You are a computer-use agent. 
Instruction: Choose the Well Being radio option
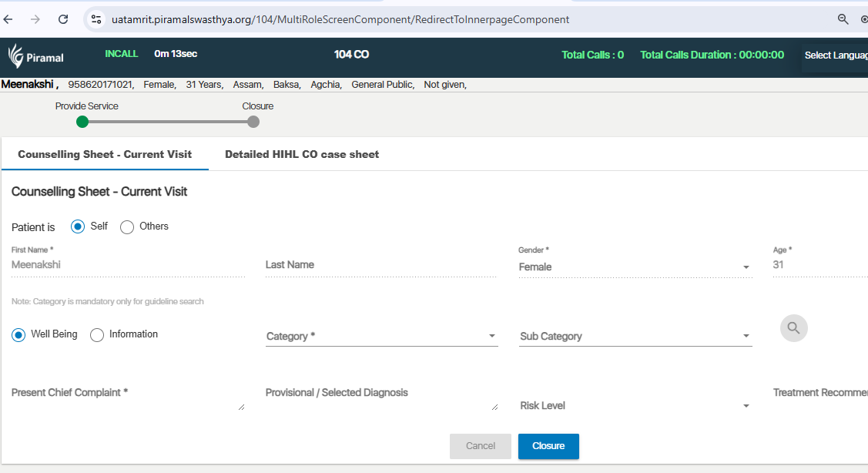(x=19, y=334)
